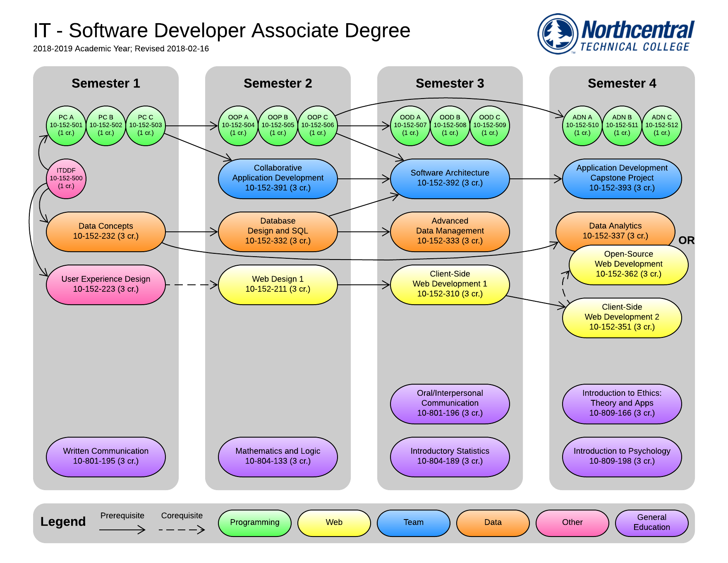Click the Programming legend swatch

click(255, 523)
